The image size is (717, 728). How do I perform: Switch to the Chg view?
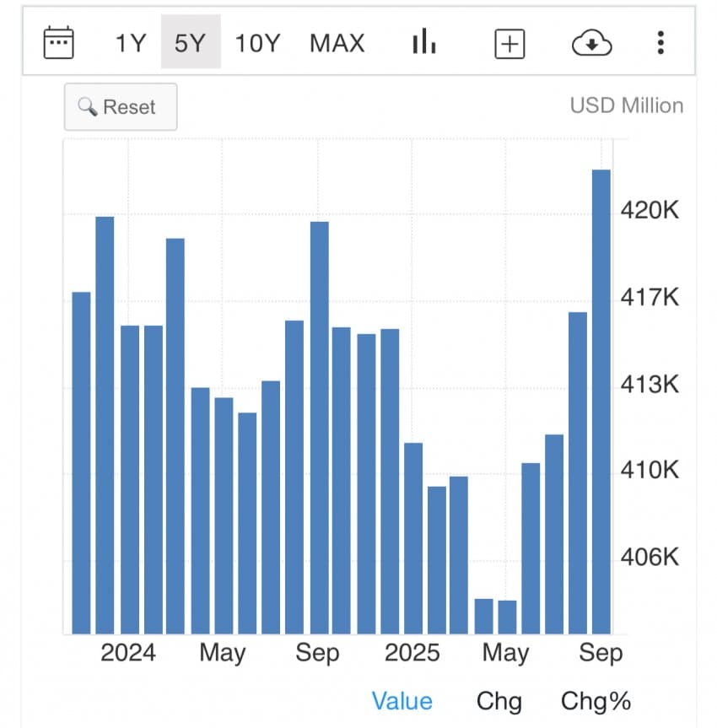499,701
